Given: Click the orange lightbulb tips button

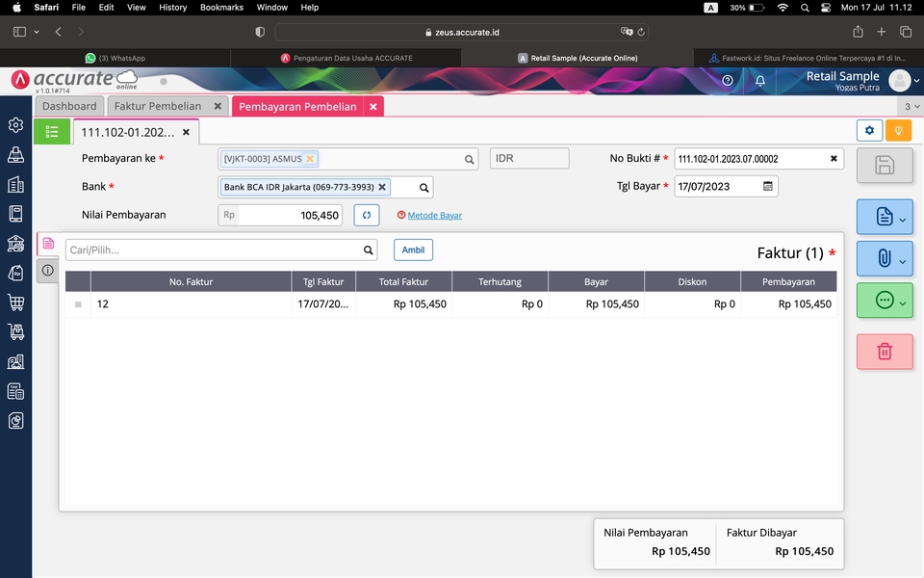Looking at the screenshot, I should coord(898,130).
